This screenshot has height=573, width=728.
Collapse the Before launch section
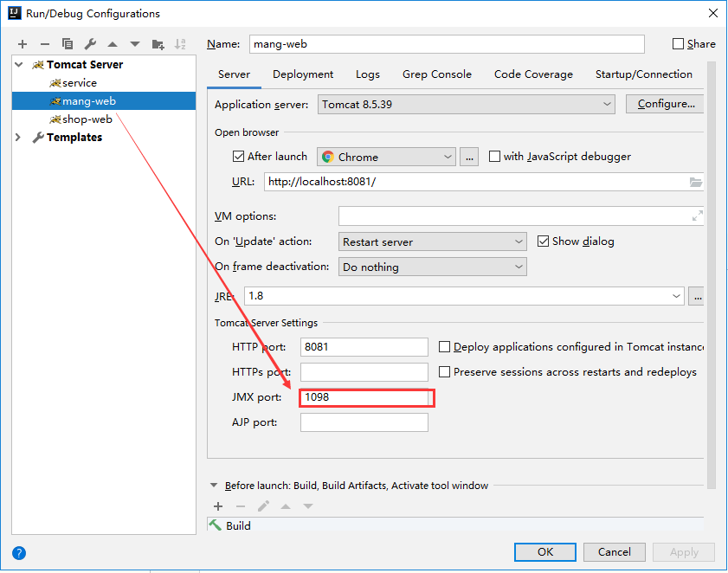214,486
